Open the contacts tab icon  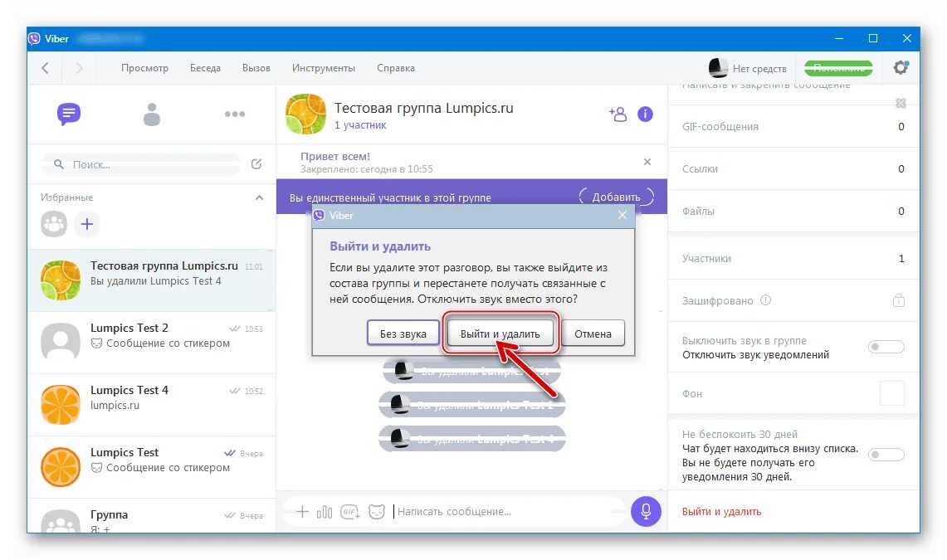(x=152, y=114)
